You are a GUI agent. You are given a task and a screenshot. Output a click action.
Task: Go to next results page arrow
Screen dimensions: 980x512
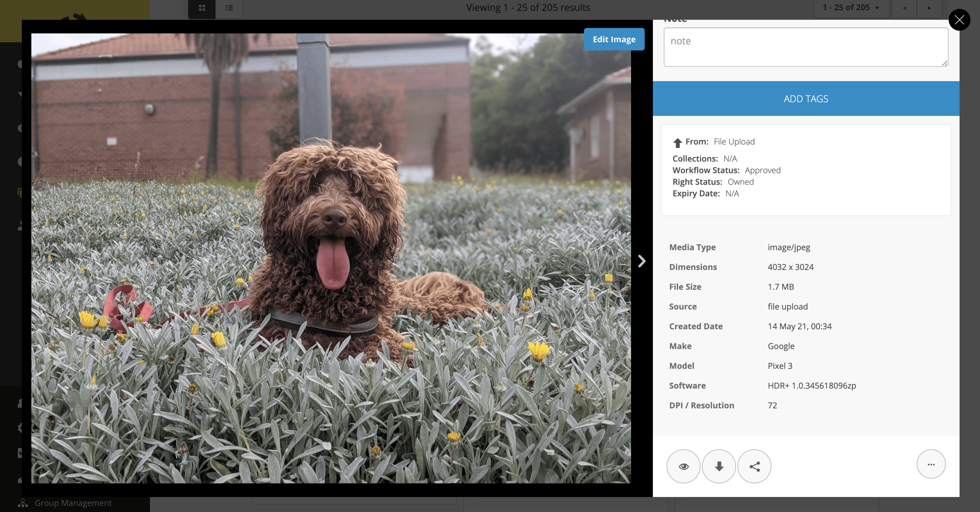930,8
